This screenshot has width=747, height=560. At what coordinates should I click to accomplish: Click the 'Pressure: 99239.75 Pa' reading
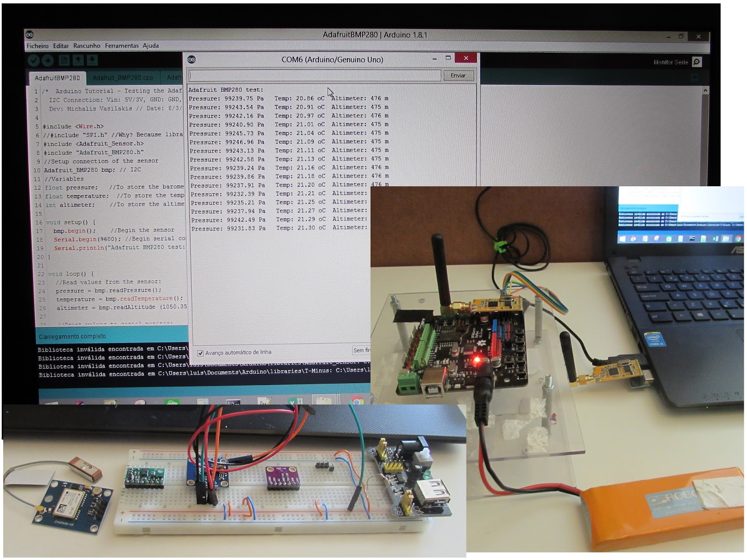point(226,98)
